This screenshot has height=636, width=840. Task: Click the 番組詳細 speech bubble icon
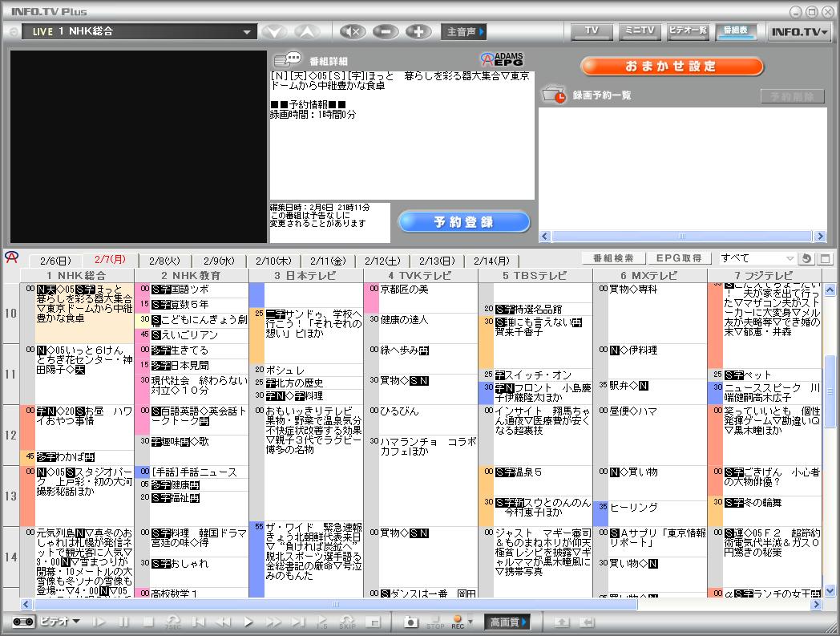tap(288, 59)
